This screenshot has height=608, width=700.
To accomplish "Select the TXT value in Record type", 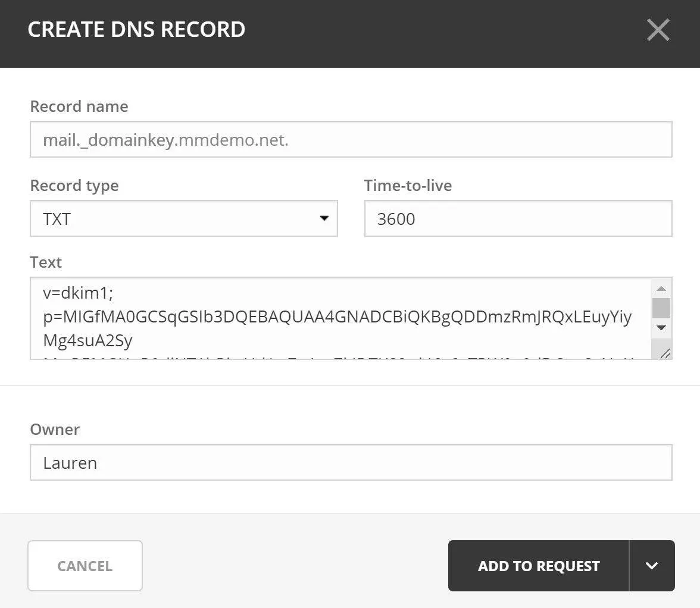I will click(57, 219).
